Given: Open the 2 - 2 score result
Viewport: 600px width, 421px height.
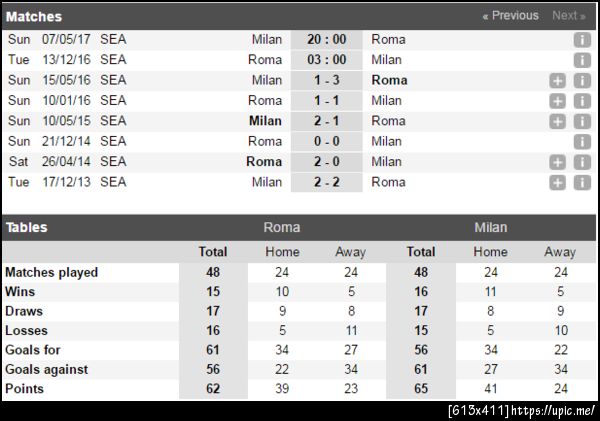Looking at the screenshot, I should (x=326, y=182).
